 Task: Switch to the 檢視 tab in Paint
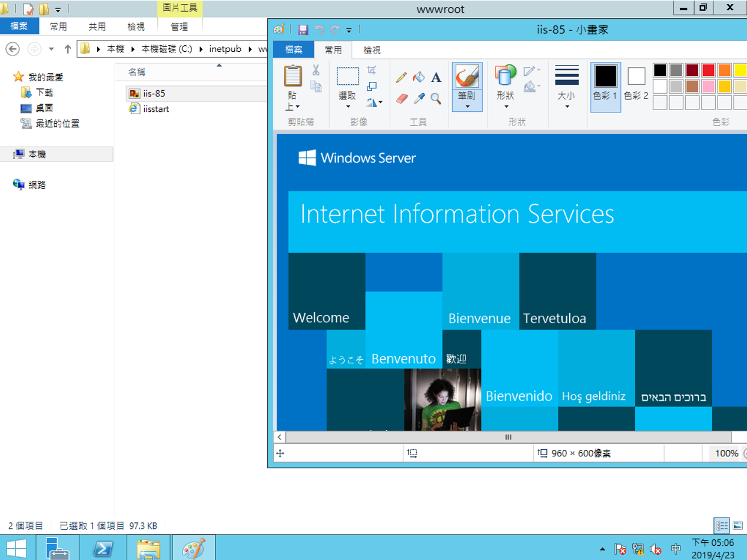pyautogui.click(x=372, y=50)
